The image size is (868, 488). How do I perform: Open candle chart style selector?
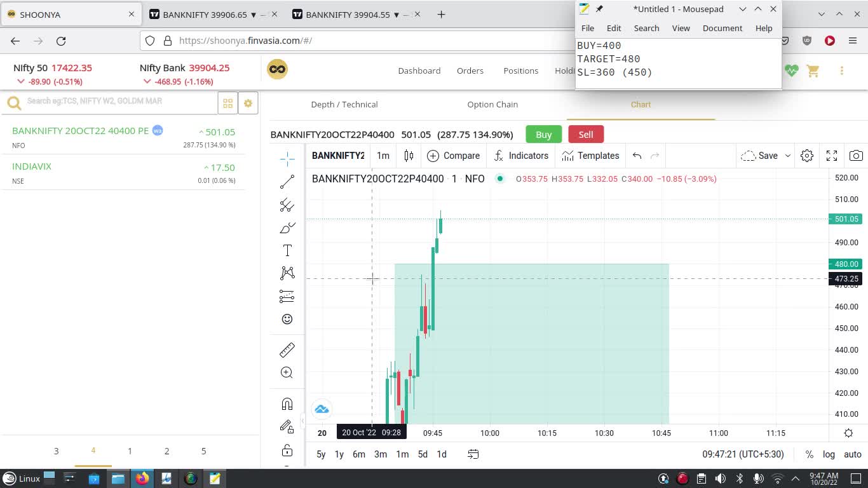pyautogui.click(x=409, y=156)
